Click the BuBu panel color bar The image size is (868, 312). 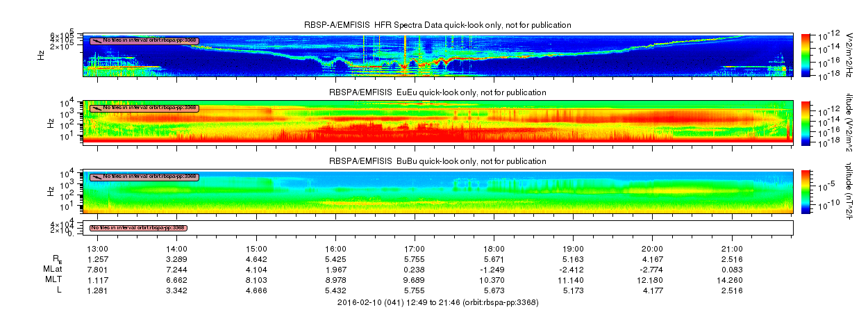tap(806, 191)
